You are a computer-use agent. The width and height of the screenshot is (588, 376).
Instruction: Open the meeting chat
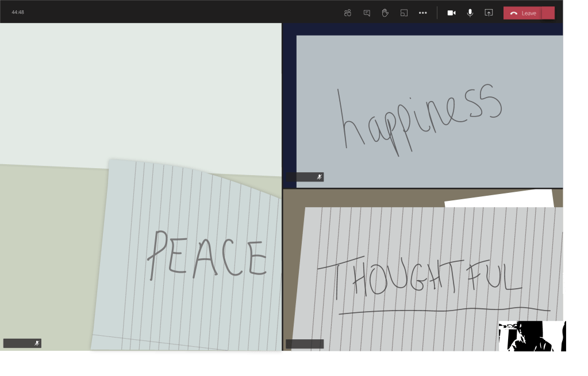pos(367,13)
